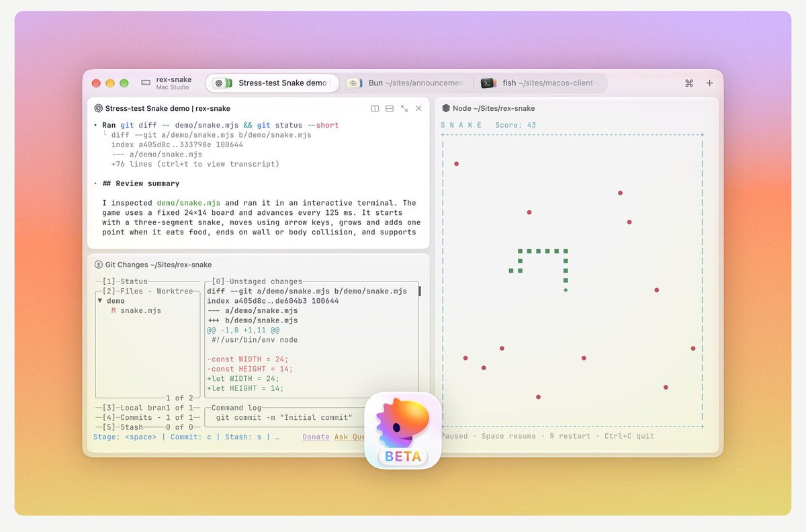Split the Stress-test pane side by side

375,108
